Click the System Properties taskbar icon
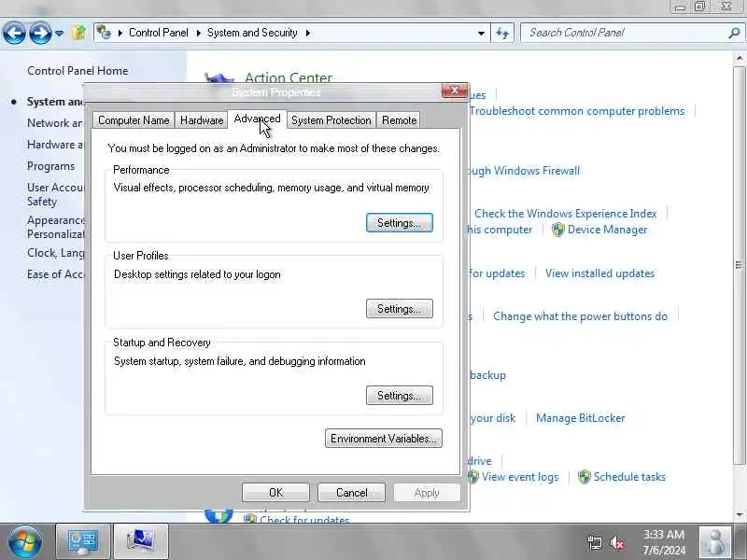The image size is (747, 560). tap(141, 541)
